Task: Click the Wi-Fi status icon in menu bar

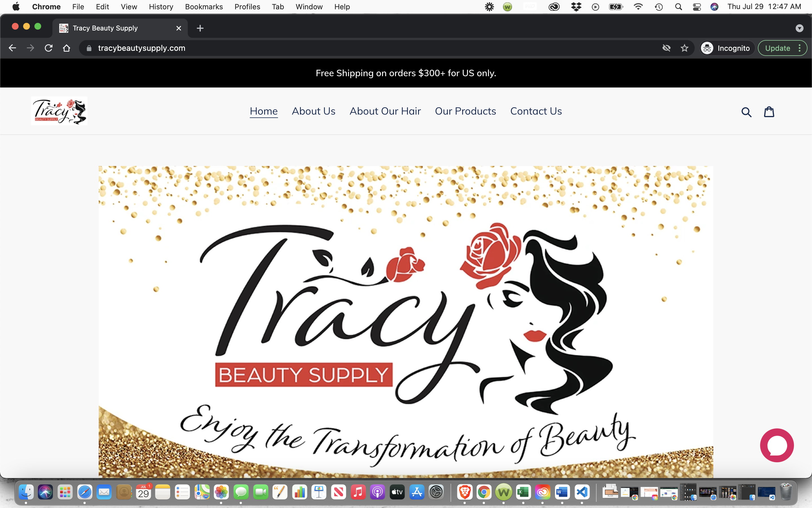Action: 638,7
